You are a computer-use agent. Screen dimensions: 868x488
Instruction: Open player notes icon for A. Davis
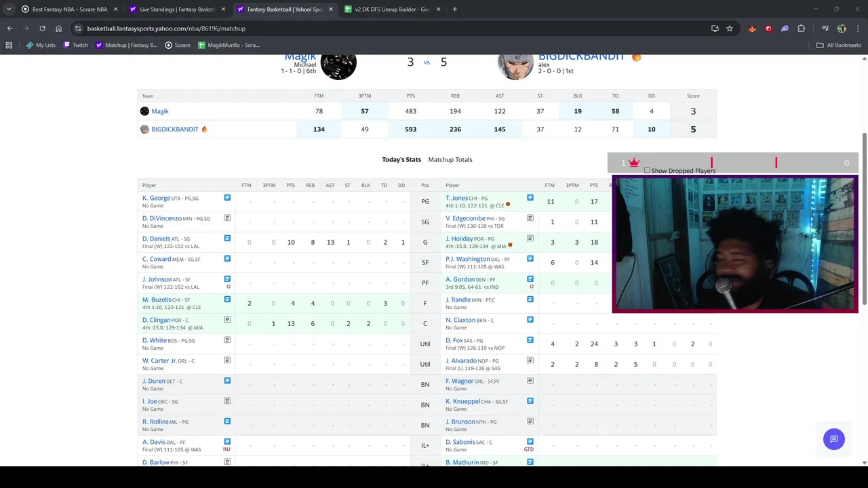[x=227, y=442]
